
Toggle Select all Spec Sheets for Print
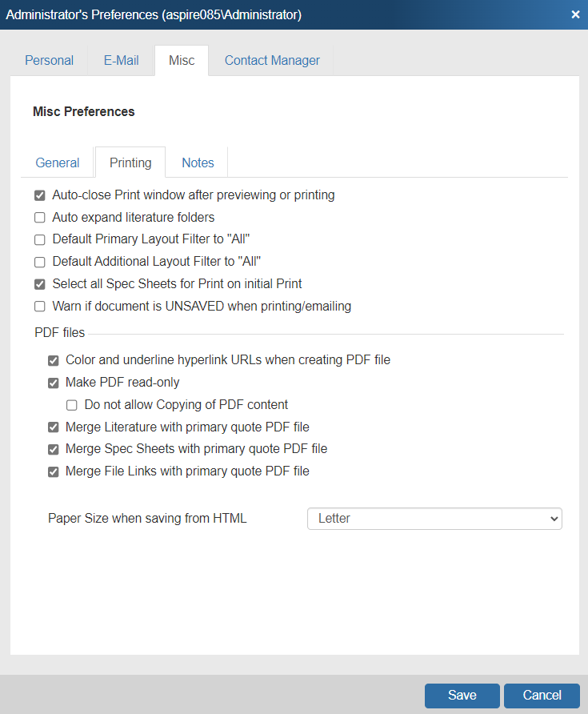tap(39, 284)
